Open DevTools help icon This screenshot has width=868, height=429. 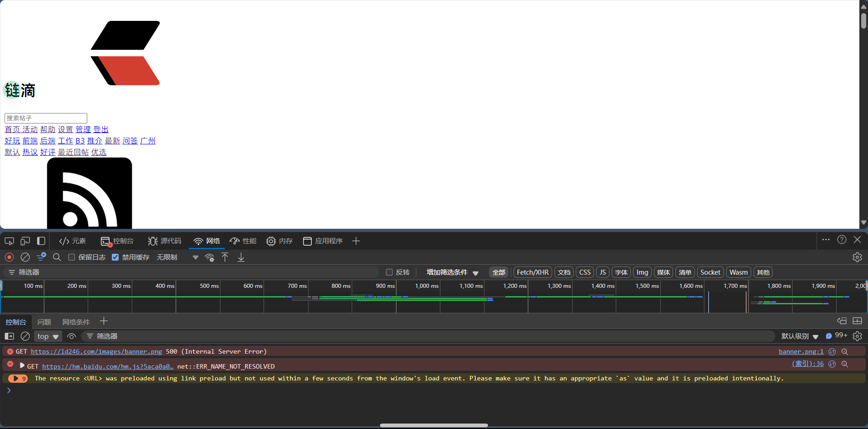tap(842, 240)
